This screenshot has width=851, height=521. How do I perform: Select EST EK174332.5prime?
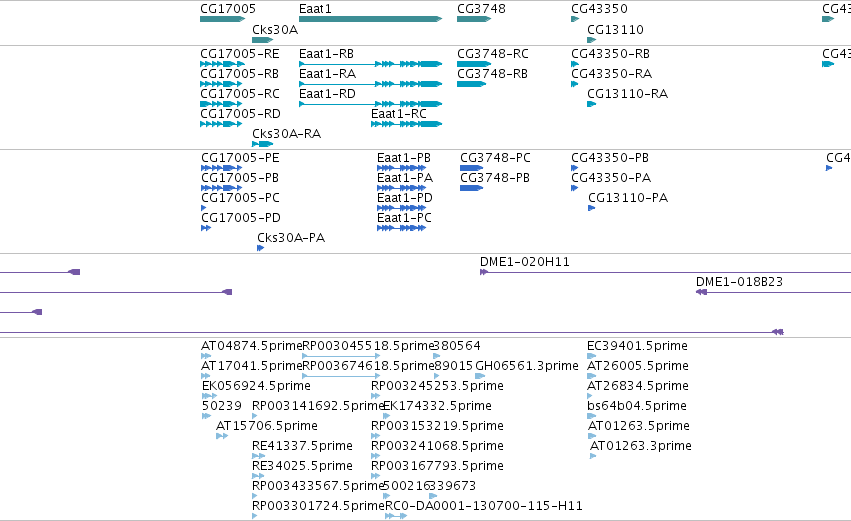point(437,406)
